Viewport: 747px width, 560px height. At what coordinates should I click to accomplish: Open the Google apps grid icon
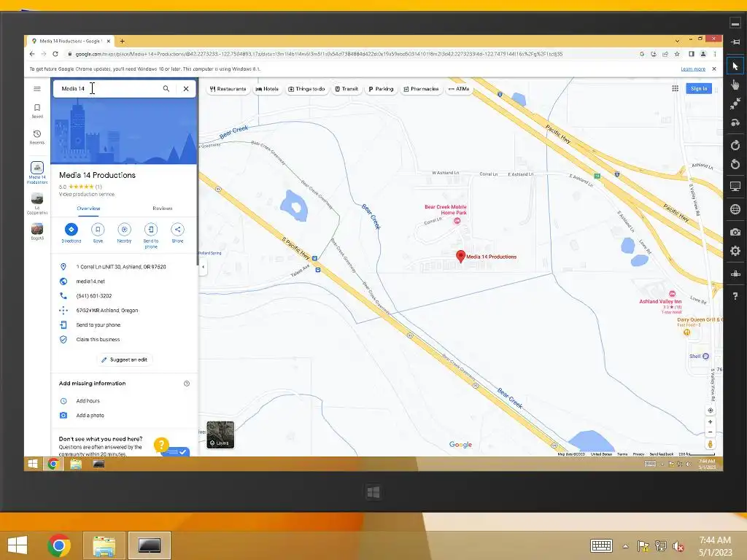[x=675, y=88]
